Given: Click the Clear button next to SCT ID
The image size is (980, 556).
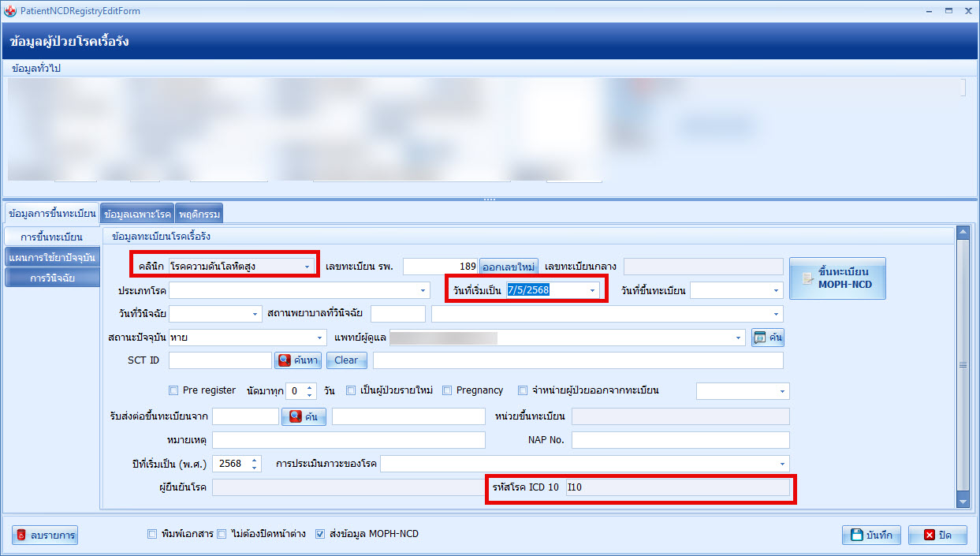Looking at the screenshot, I should tap(346, 360).
